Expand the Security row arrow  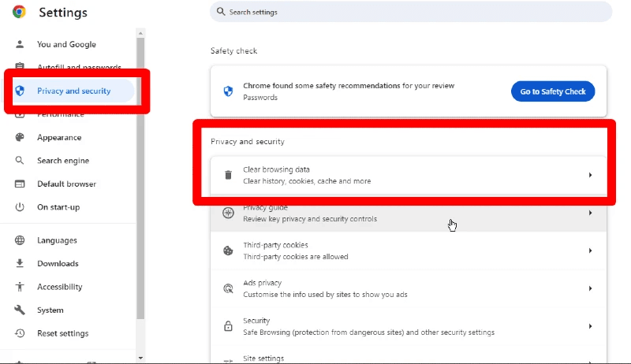590,326
